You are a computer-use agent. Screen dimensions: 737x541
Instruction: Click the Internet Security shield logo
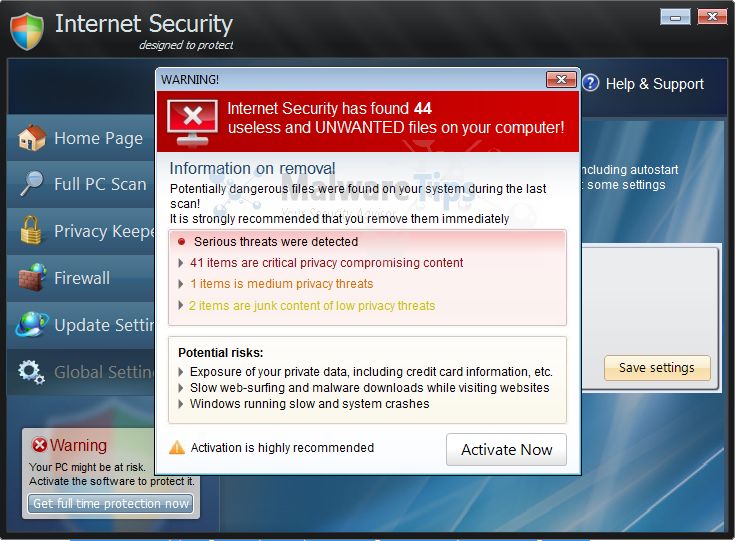coord(27,29)
